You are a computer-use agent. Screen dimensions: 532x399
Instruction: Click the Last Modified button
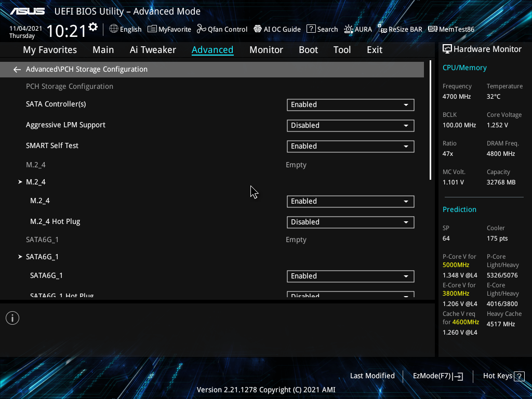(372, 376)
